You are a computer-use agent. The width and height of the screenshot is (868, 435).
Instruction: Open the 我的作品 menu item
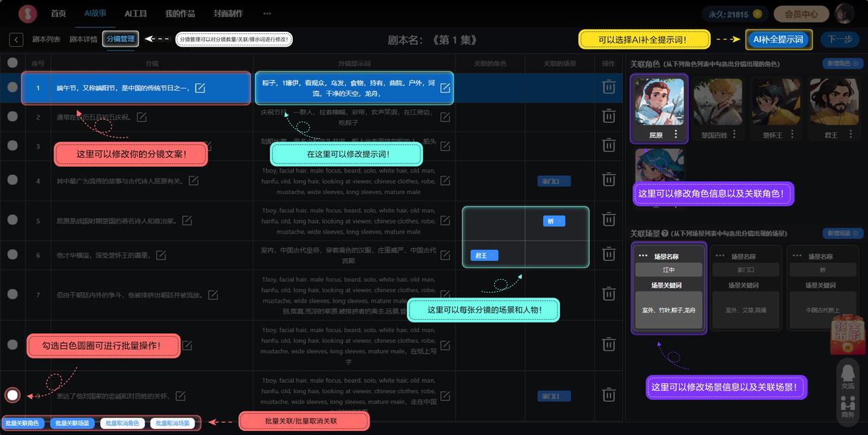point(180,14)
